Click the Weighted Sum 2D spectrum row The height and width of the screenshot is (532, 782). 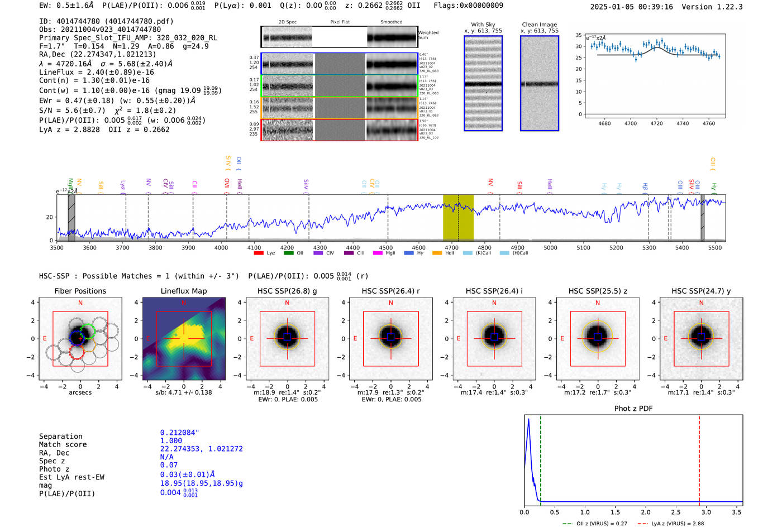coord(339,37)
